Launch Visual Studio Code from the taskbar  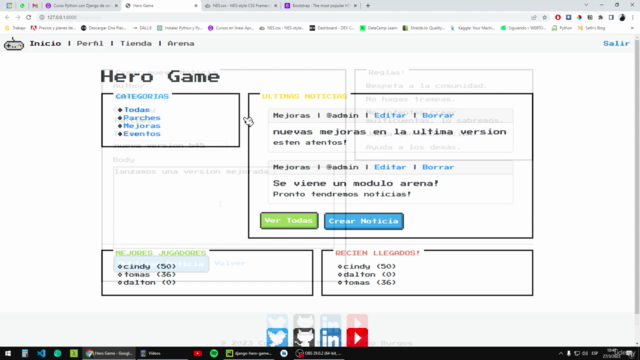[41, 353]
